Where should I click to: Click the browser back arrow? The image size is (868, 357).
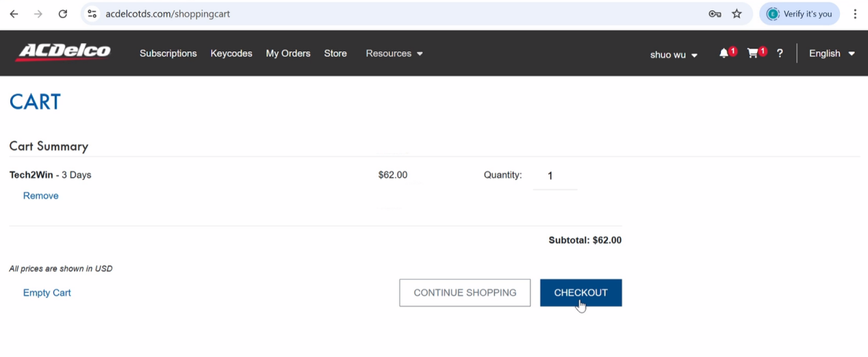pos(14,14)
